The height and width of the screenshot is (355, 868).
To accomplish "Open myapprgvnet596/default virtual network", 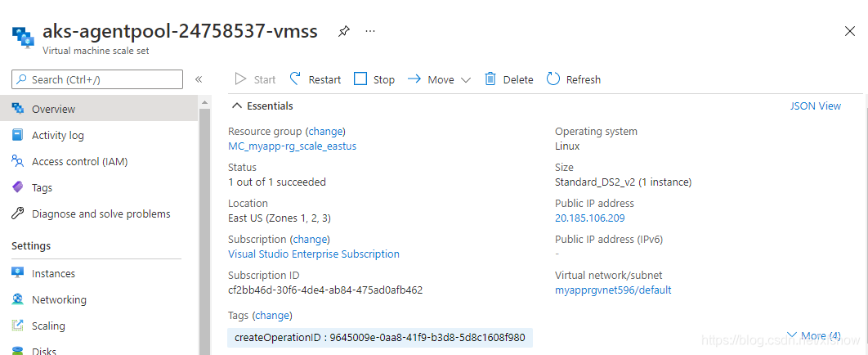I will coord(613,290).
